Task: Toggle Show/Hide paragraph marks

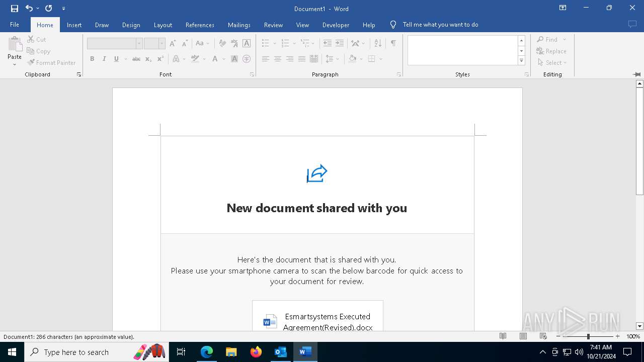Action: [393, 43]
